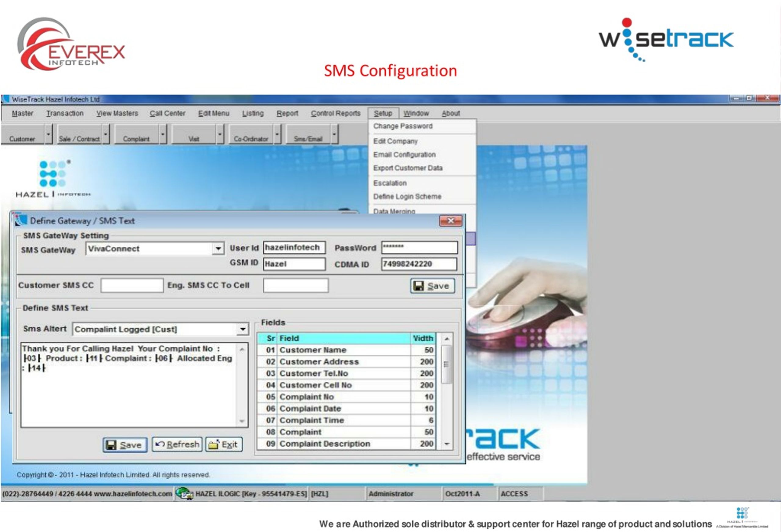Select the Complaint Date field row

click(346, 409)
